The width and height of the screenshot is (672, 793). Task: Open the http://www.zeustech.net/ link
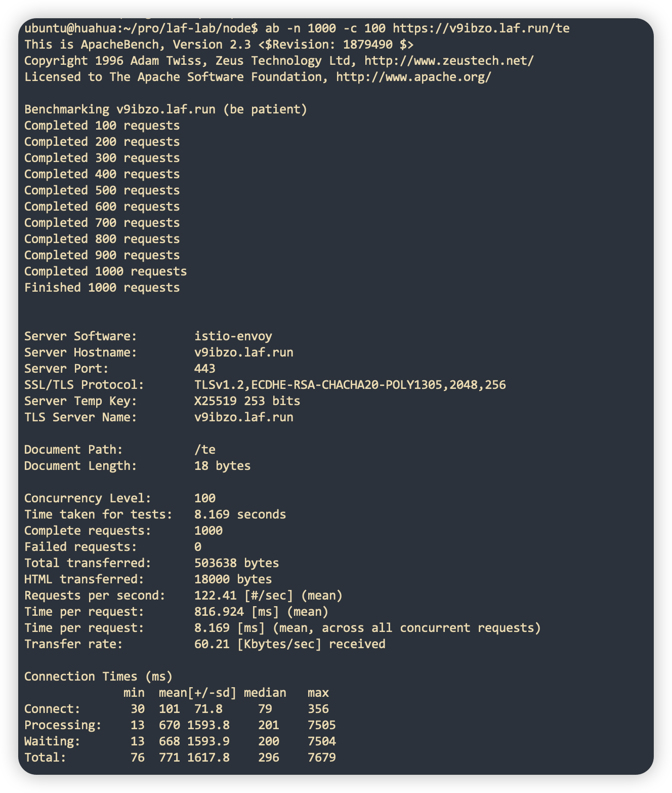pyautogui.click(x=449, y=61)
